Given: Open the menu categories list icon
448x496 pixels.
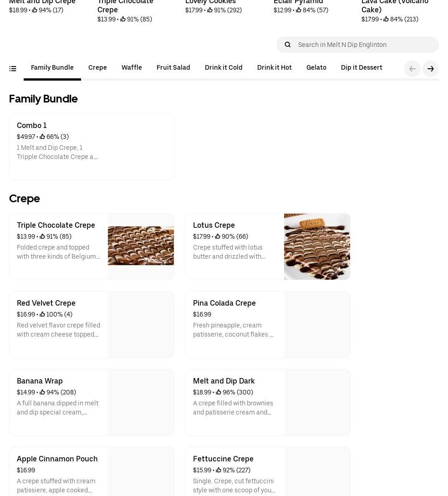Looking at the screenshot, I should [x=13, y=69].
